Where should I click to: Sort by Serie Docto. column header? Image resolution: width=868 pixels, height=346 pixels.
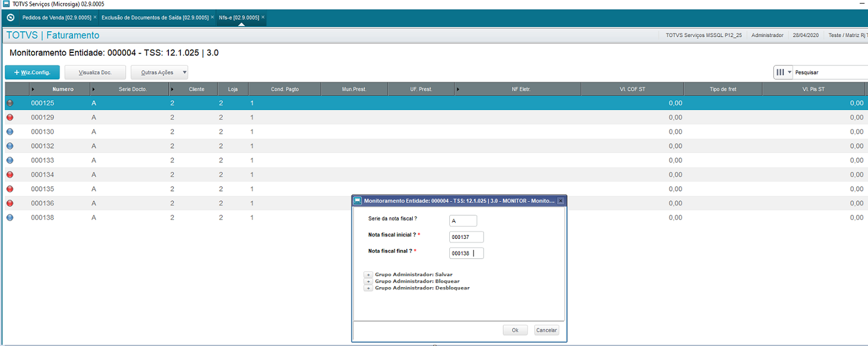(132, 89)
